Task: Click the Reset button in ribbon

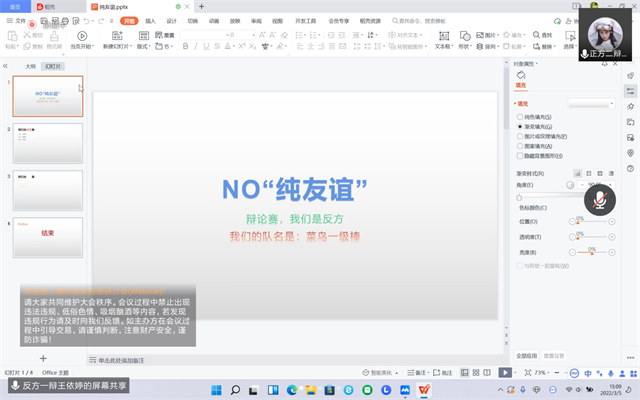Action: 165,35
